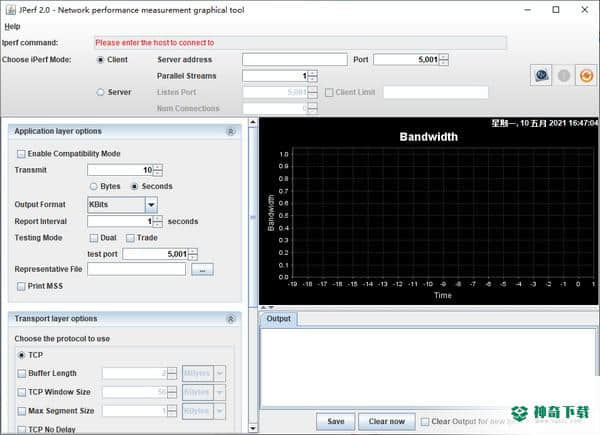The image size is (600, 435).
Task: Collapse the Application layer options panel
Action: coord(230,132)
